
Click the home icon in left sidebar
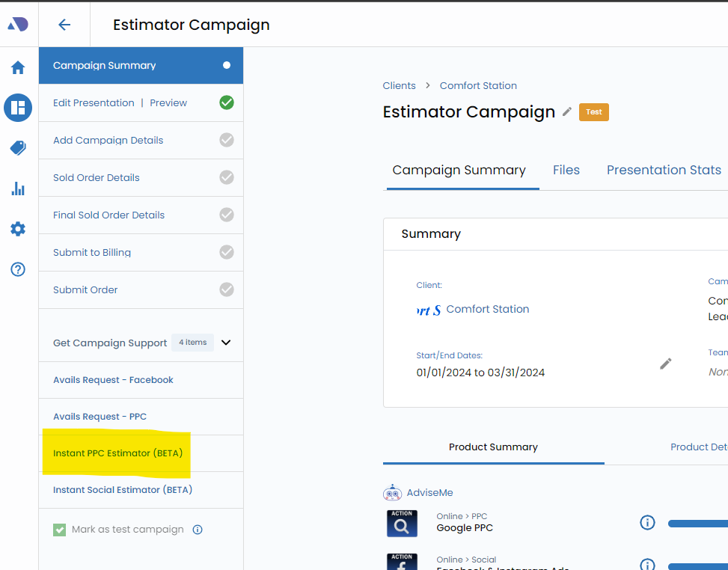click(x=18, y=68)
